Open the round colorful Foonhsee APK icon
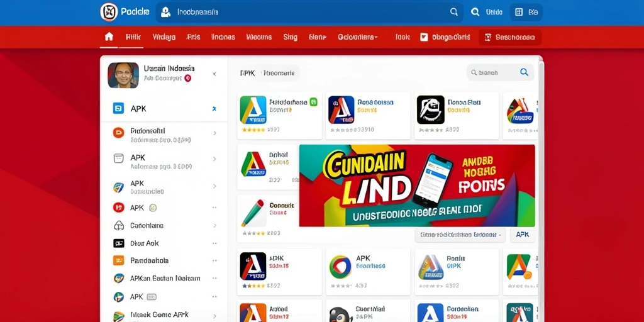 [x=340, y=267]
